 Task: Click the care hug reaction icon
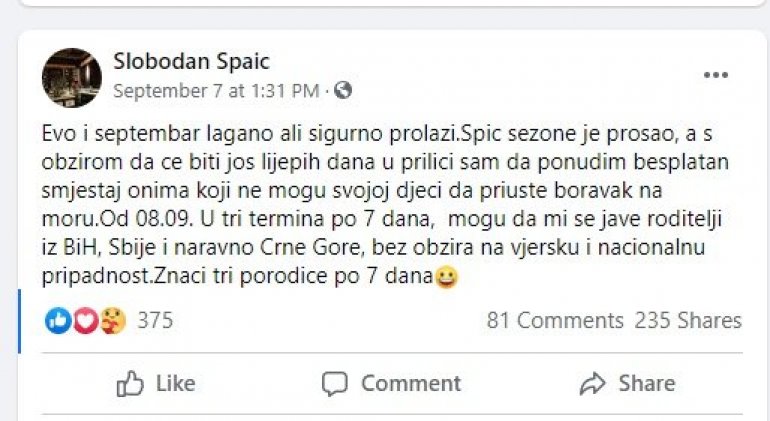coord(112,321)
